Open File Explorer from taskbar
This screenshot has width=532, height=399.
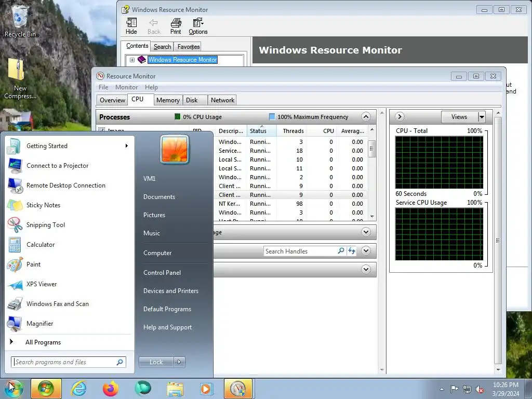(175, 389)
